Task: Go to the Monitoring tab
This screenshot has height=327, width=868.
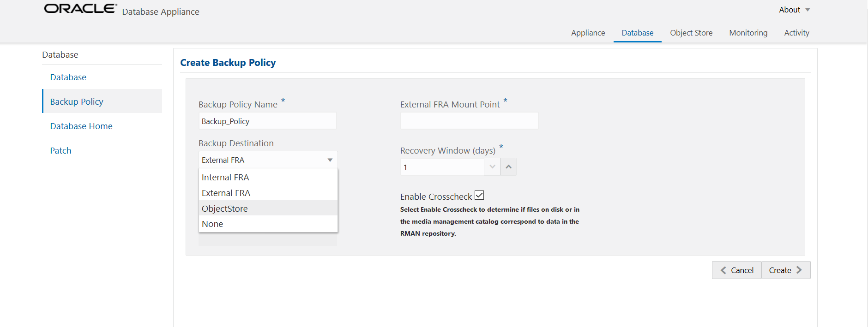Action: click(748, 33)
